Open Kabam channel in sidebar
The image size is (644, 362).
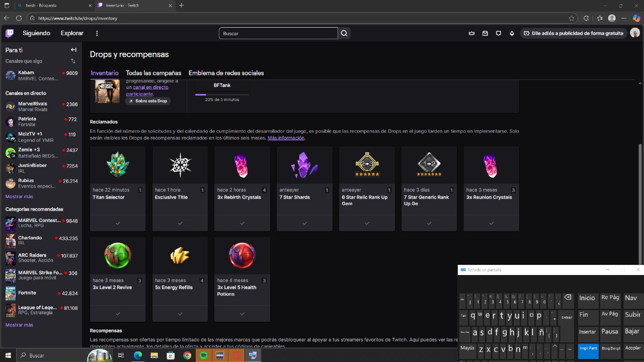coord(41,75)
